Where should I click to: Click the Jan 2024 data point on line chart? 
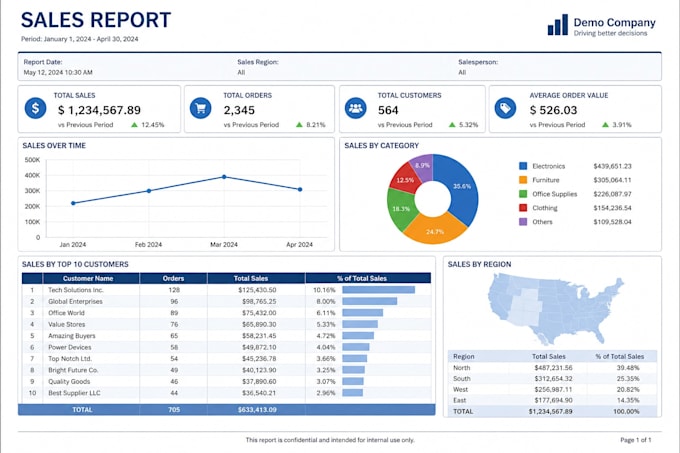(x=73, y=203)
